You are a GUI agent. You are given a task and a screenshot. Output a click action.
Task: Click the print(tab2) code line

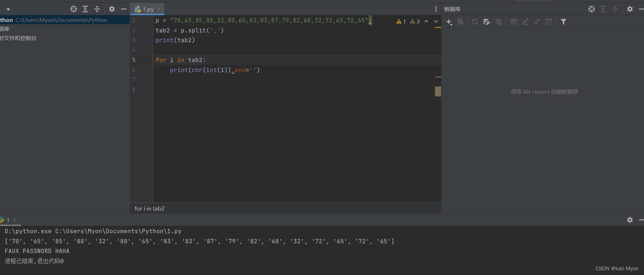point(175,40)
